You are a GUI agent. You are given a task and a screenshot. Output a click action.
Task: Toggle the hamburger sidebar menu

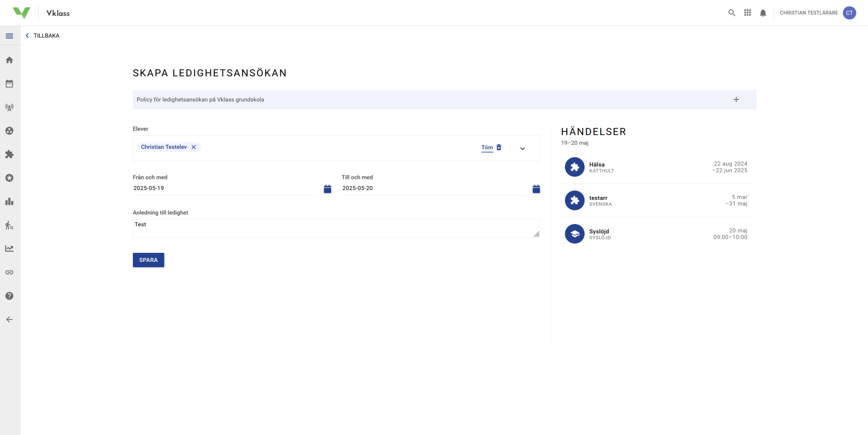[x=9, y=36]
